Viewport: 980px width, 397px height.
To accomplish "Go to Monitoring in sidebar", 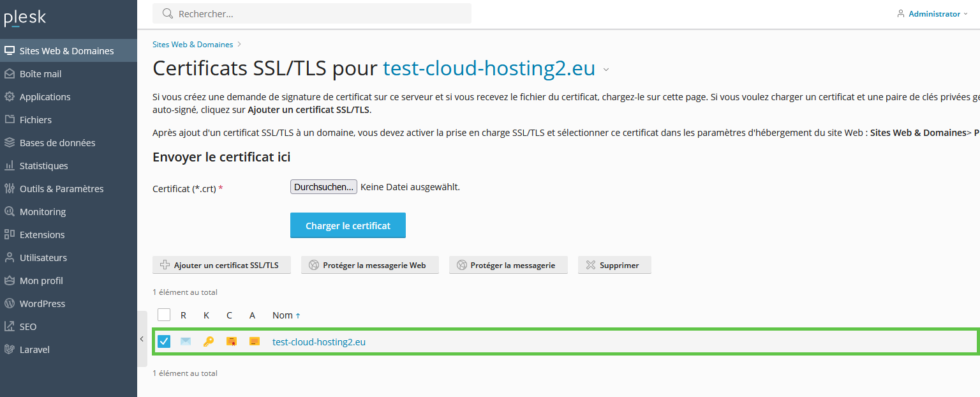I will point(68,211).
